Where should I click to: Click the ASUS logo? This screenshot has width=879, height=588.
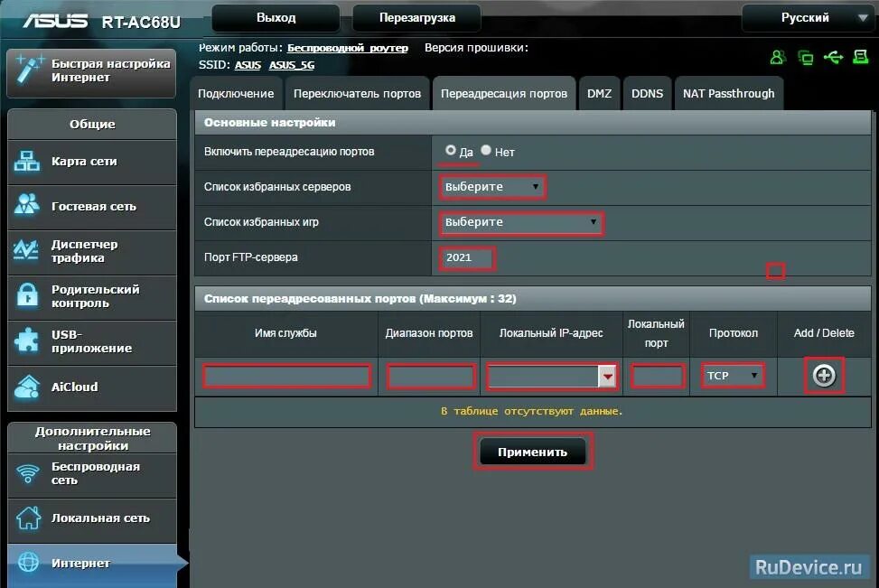pos(55,22)
